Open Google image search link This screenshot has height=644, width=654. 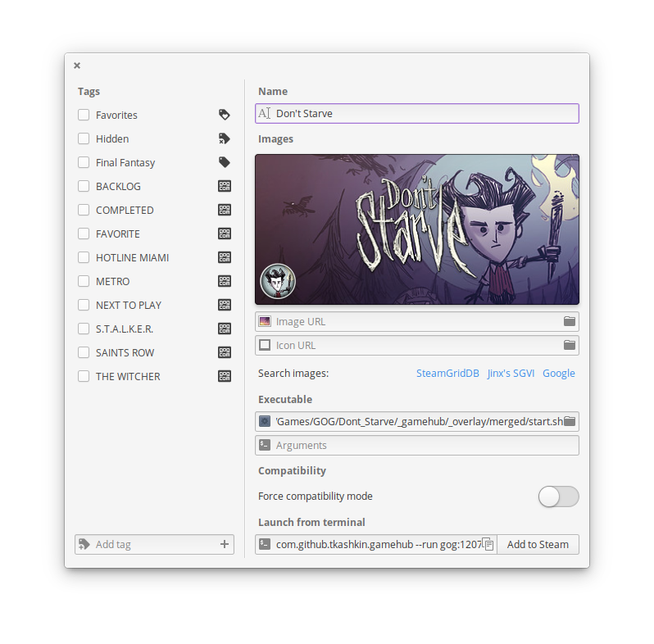click(x=558, y=374)
